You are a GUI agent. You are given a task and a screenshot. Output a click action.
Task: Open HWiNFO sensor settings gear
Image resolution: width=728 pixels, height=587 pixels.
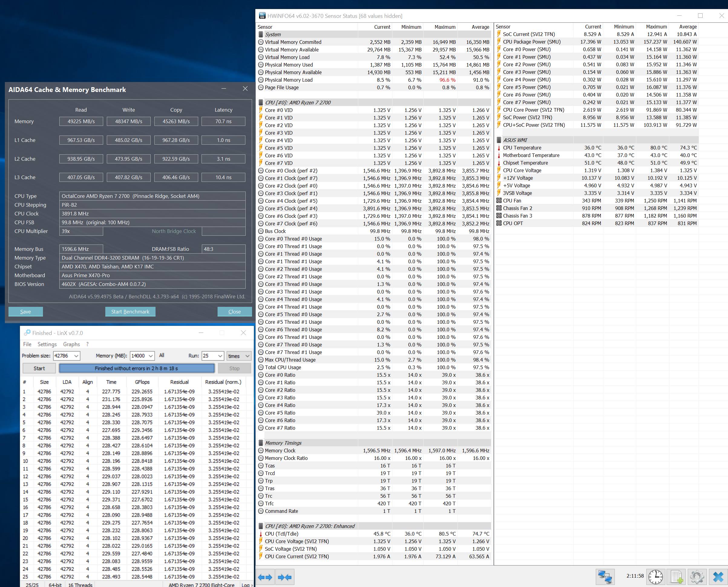tap(697, 576)
